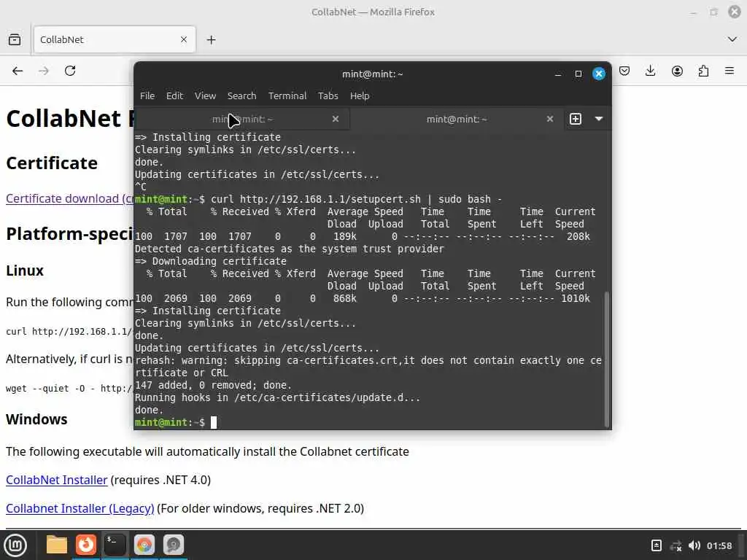Click 'Running hooks in /etc/ca-certificates' line
747x560 pixels.
click(278, 397)
